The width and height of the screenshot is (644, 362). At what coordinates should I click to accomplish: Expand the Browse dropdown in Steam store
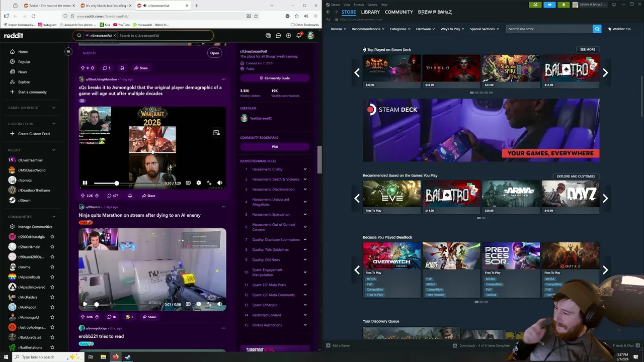(x=338, y=29)
